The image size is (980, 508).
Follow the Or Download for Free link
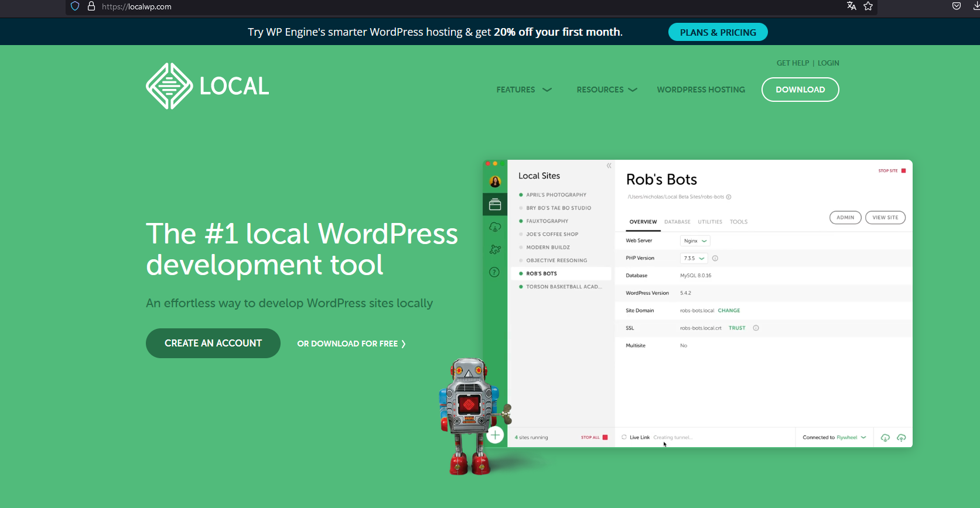pos(351,344)
